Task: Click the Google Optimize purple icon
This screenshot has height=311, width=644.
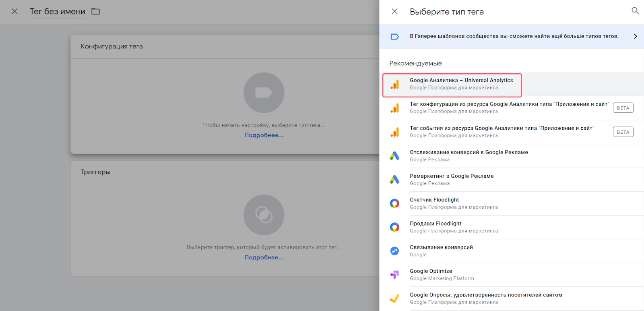Action: click(x=394, y=275)
